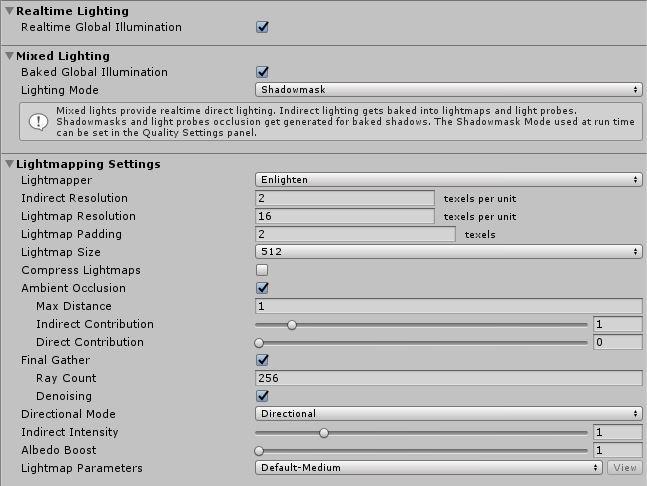
Task: Open the Lightmapper Enlighten dropdown
Action: [448, 180]
